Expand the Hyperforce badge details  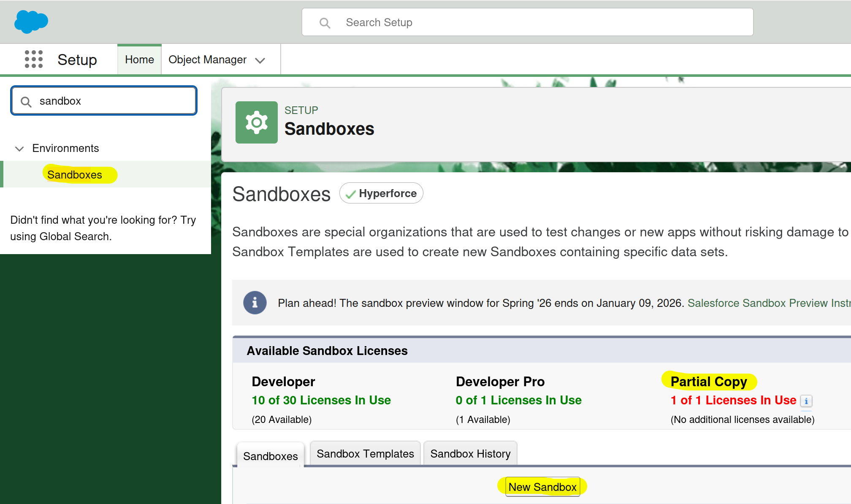pos(381,193)
